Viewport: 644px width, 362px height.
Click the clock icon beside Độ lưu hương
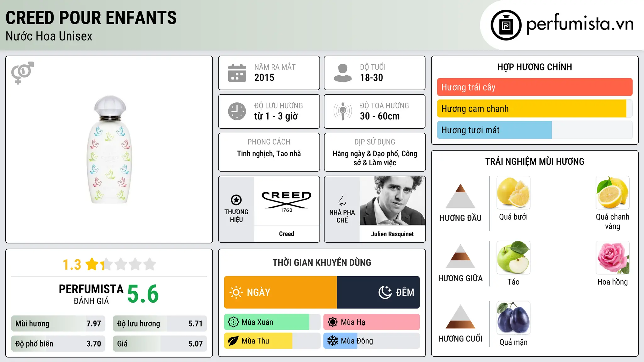[x=237, y=111]
